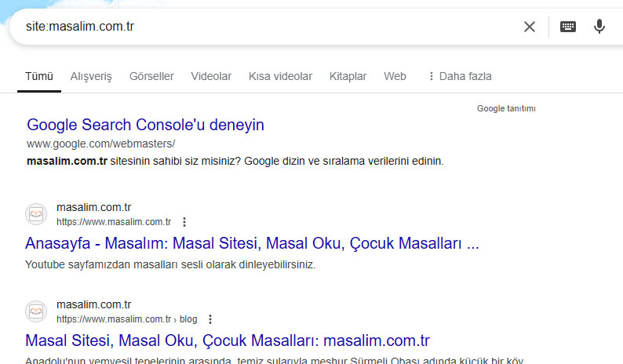This screenshot has width=623, height=364.
Task: Click the https://www.masalim.com.tr › blog breadcrumb
Action: click(127, 319)
